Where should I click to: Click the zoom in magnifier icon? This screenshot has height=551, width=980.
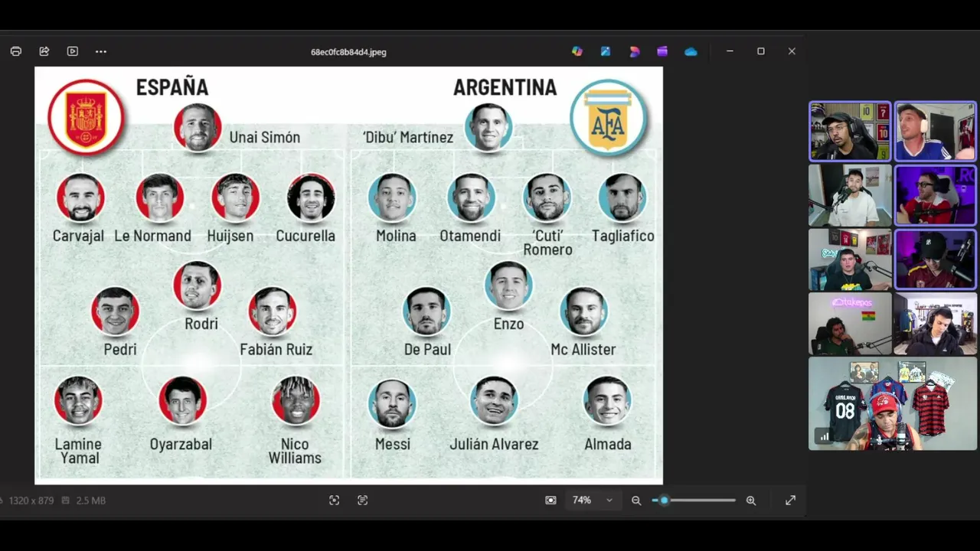(x=751, y=500)
